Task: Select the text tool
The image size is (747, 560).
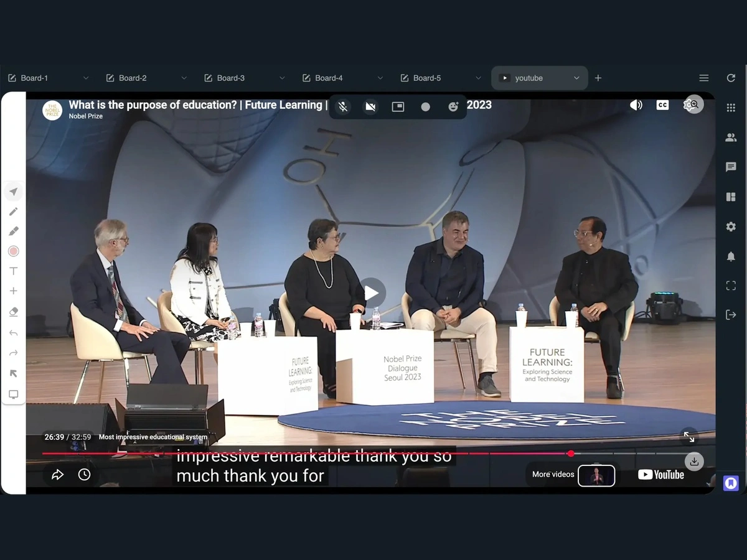Action: point(13,271)
